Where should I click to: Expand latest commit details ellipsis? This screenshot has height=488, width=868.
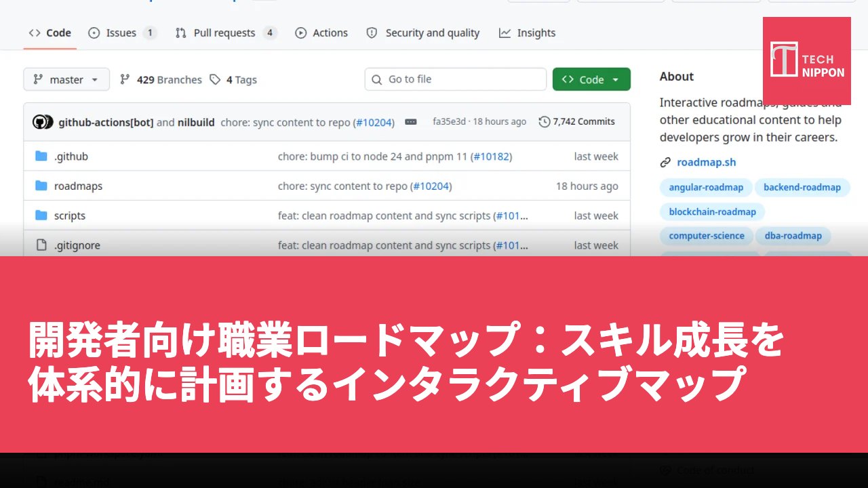[x=411, y=122]
